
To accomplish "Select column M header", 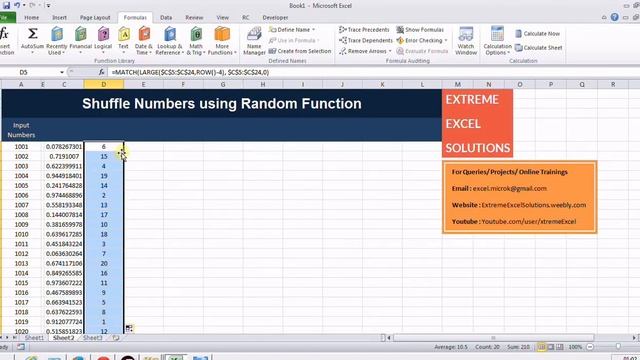I will 458,84.
